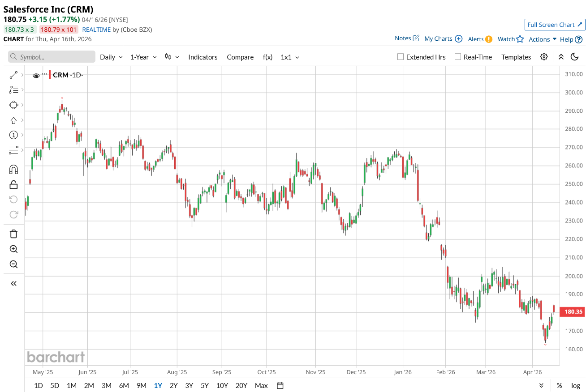
Task: Select the 6M time range tab
Action: (x=124, y=385)
